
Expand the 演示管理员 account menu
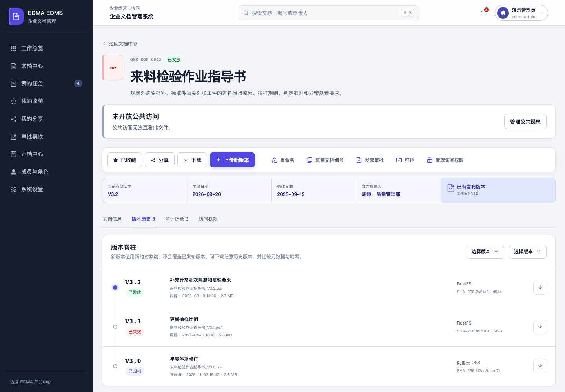[x=521, y=13]
